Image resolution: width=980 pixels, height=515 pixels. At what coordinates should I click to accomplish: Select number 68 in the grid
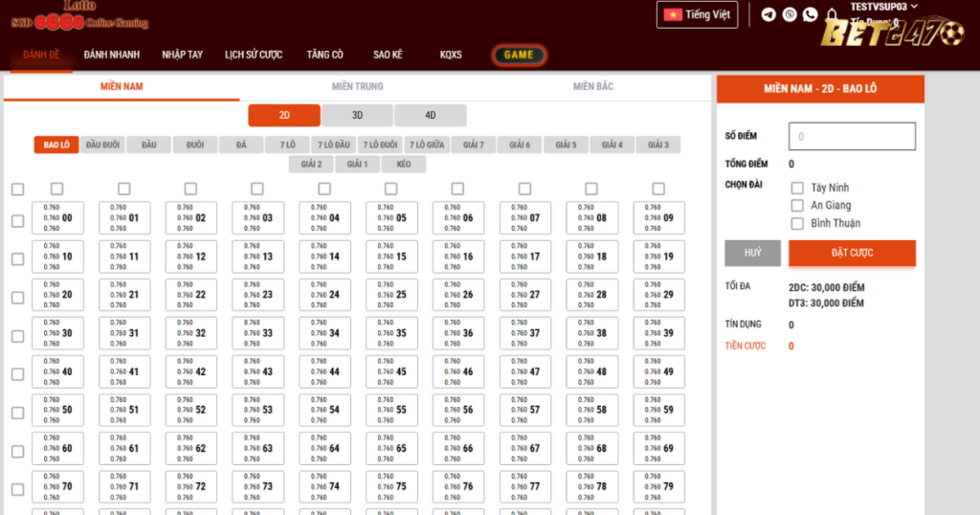pos(591,448)
